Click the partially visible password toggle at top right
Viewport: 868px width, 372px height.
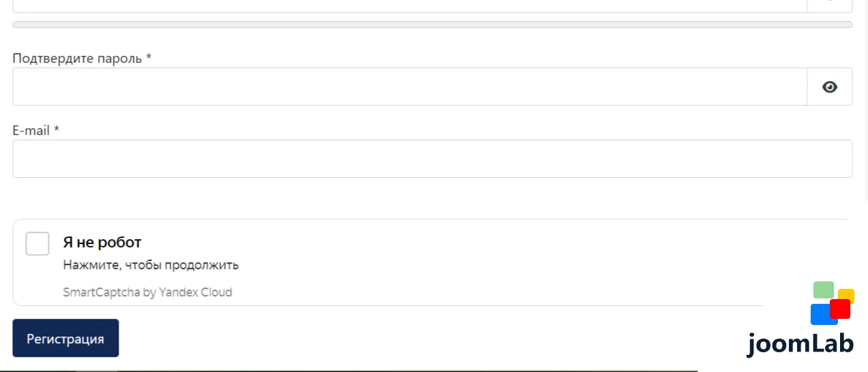click(x=830, y=5)
